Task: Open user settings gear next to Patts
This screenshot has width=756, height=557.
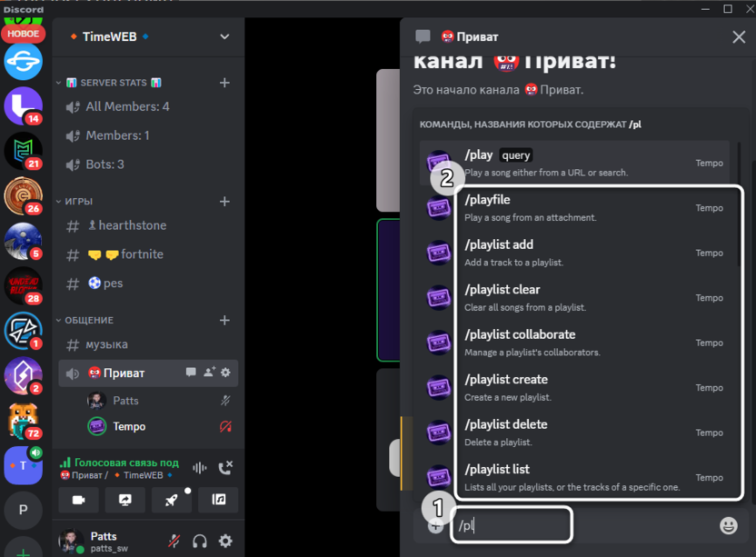Action: (225, 541)
